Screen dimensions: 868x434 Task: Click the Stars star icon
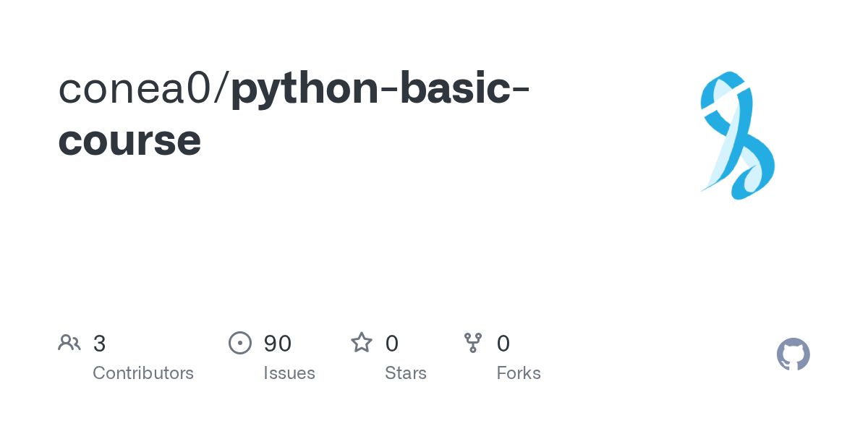coord(362,342)
